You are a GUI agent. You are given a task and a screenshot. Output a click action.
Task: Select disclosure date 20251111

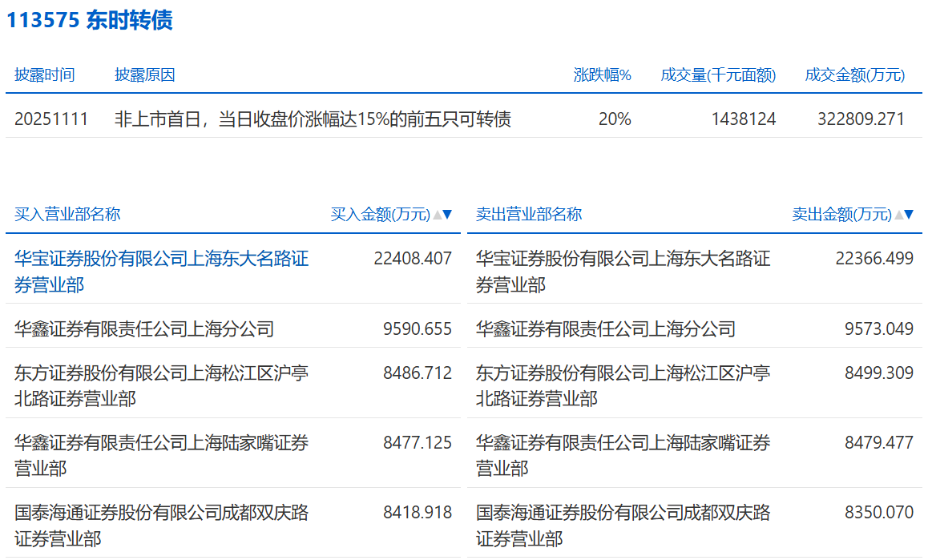[51, 119]
